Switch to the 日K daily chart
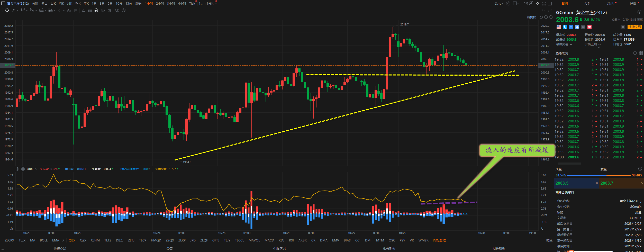 (53, 3)
